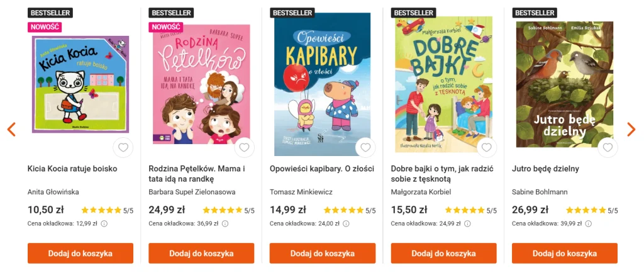Click heart icon on Jutro będę dzielny
This screenshot has width=644, height=275.
608,148
